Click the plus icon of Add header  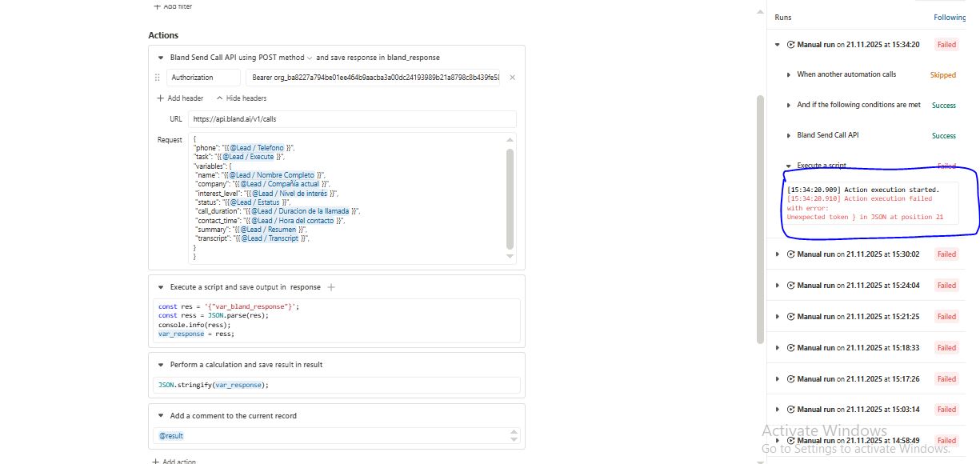[x=161, y=98]
